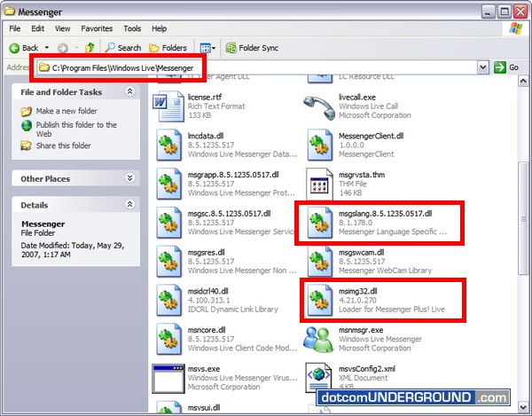
Task: Open the Favorites menu
Action: pyautogui.click(x=97, y=28)
